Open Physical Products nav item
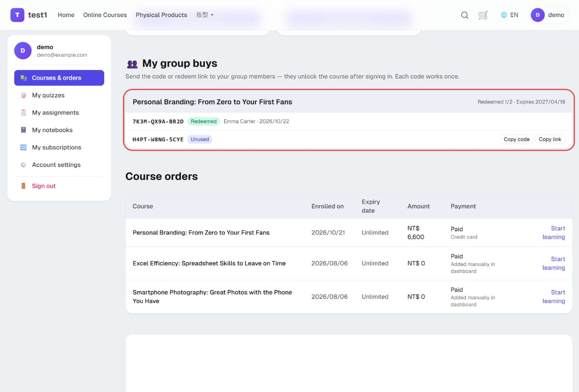This screenshot has width=579, height=392. pos(161,15)
